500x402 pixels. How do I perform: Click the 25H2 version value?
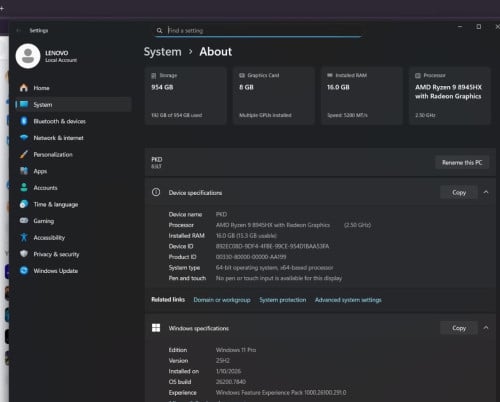click(x=223, y=360)
